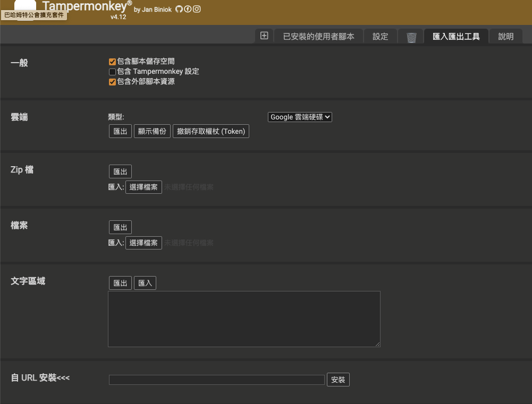This screenshot has height=404, width=532.
Task: Open the 說明 tab
Action: click(506, 36)
